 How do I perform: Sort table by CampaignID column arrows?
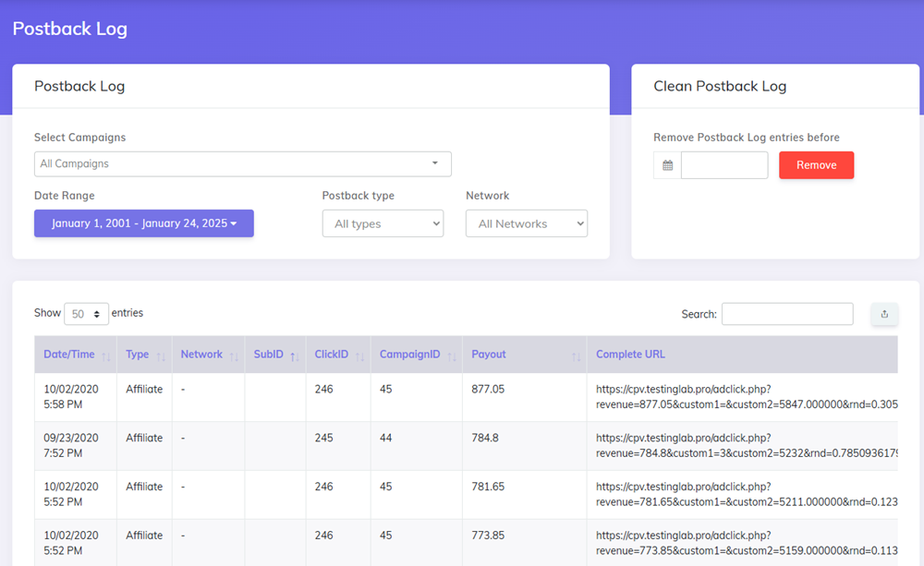click(452, 355)
